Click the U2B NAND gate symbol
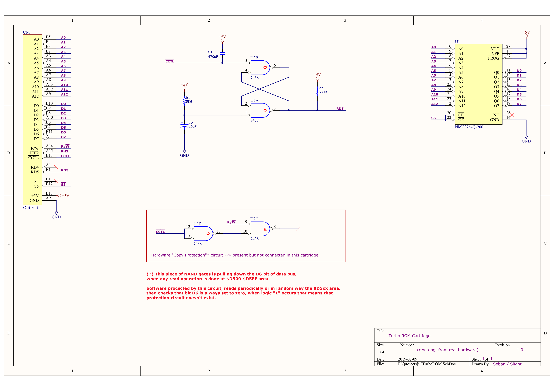This screenshot has width=555, height=392. pos(260,68)
